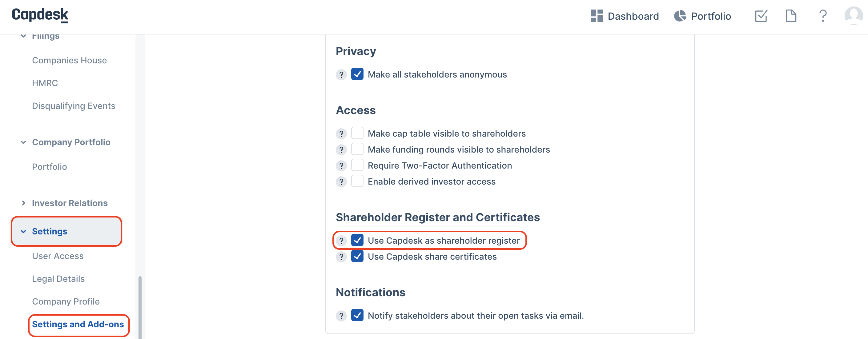Screen dimensions: 868x339
Task: Uncheck Make all stakeholders anonymous
Action: tap(357, 74)
